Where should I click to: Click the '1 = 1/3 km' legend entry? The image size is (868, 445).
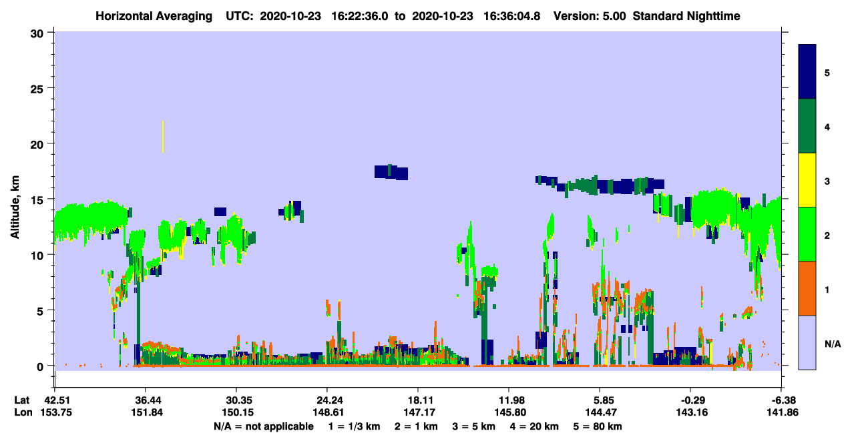pos(353,426)
